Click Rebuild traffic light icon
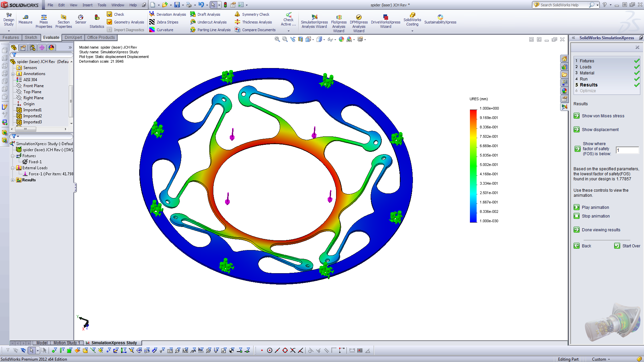The width and height of the screenshot is (644, 362). [x=225, y=5]
